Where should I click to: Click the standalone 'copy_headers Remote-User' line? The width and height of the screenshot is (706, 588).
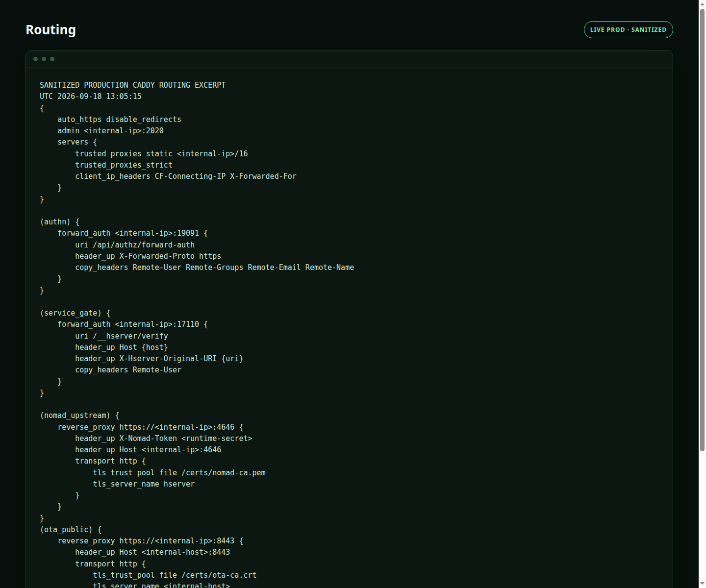point(128,370)
